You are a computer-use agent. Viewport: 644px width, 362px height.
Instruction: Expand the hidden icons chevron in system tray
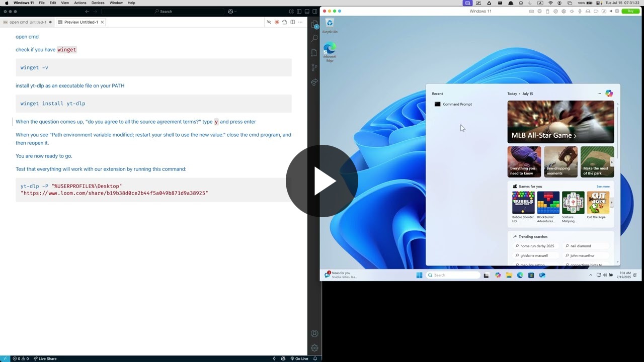pos(591,275)
